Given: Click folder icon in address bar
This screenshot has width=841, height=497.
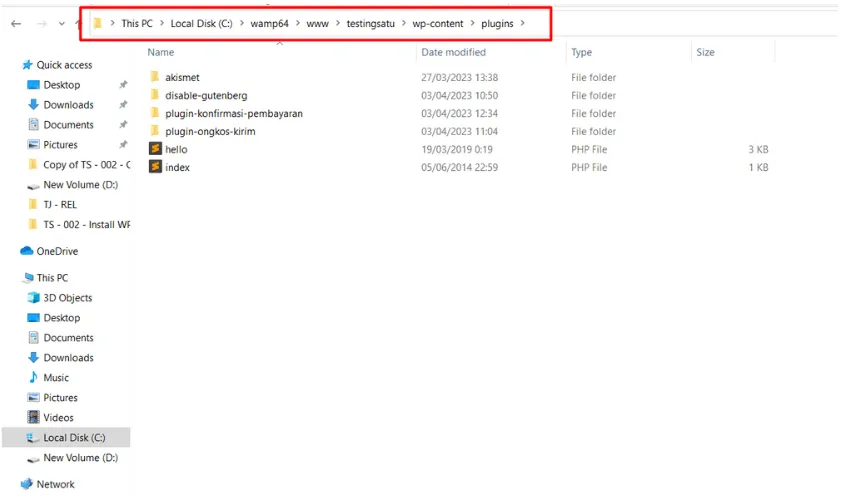Looking at the screenshot, I should click(x=97, y=23).
